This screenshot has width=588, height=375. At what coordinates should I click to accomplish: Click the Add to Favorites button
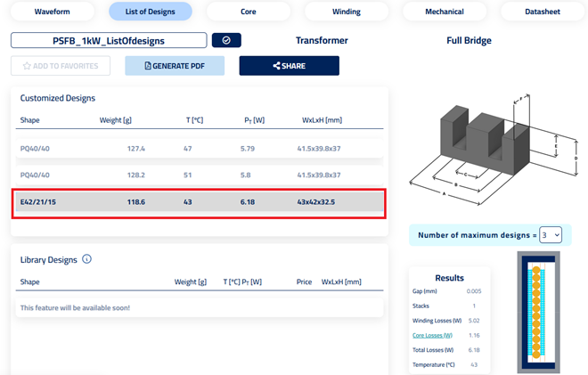(x=61, y=66)
